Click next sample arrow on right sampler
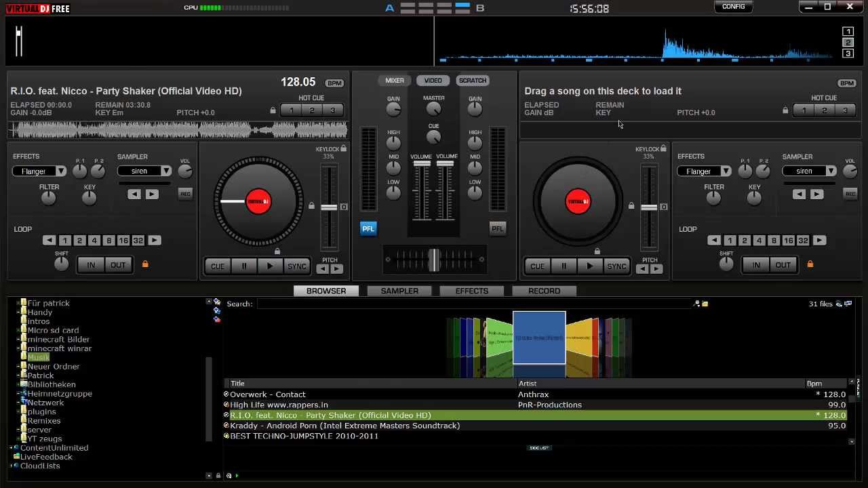 [816, 195]
